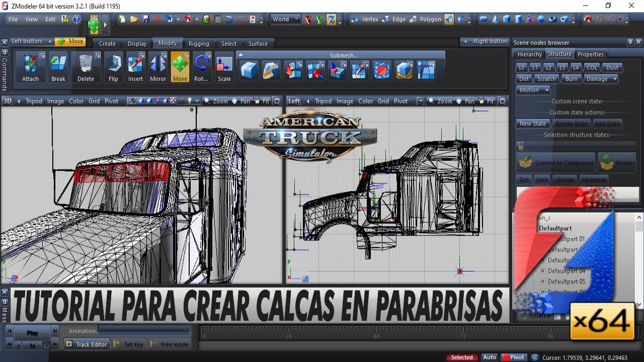Open the World coordinate system dropdown
This screenshot has width=644, height=362.
point(285,19)
